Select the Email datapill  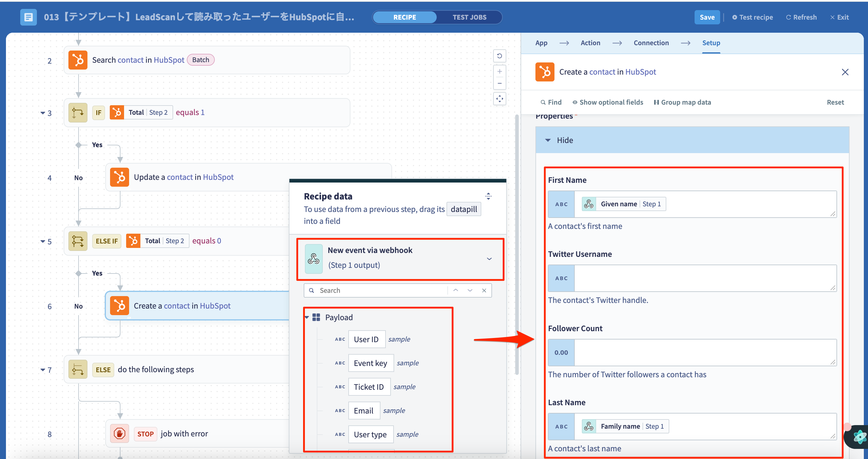tap(364, 411)
